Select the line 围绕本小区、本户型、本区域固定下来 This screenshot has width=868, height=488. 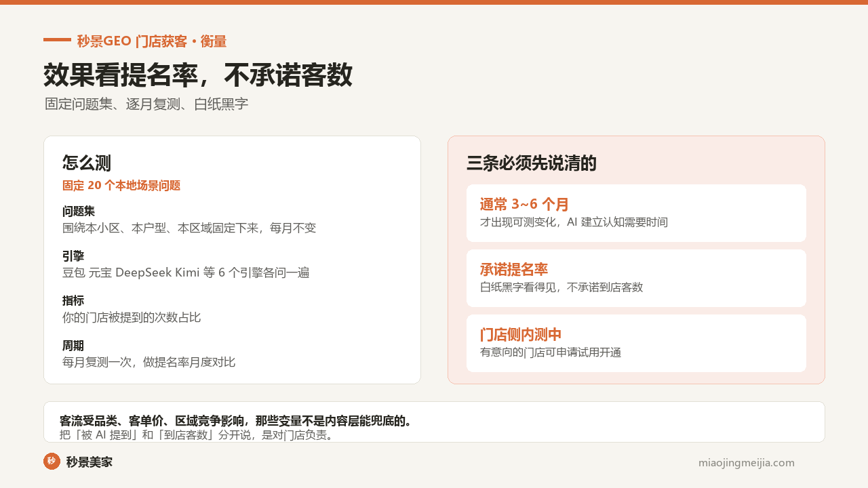pyautogui.click(x=189, y=228)
